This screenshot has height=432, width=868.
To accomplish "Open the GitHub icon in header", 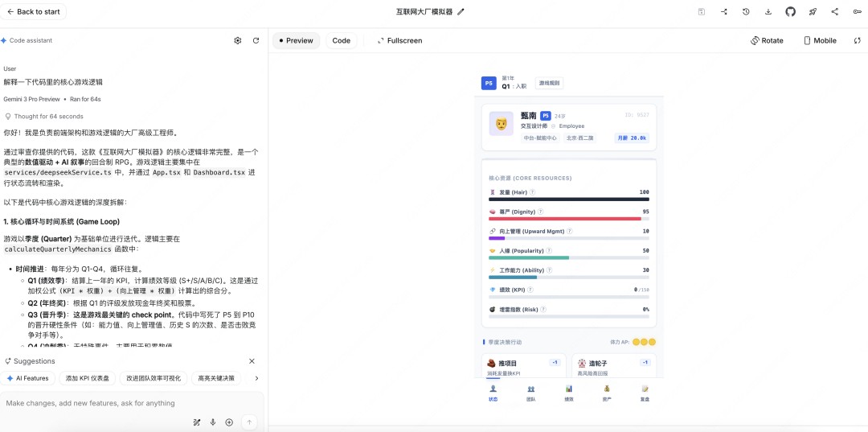I will [x=790, y=12].
